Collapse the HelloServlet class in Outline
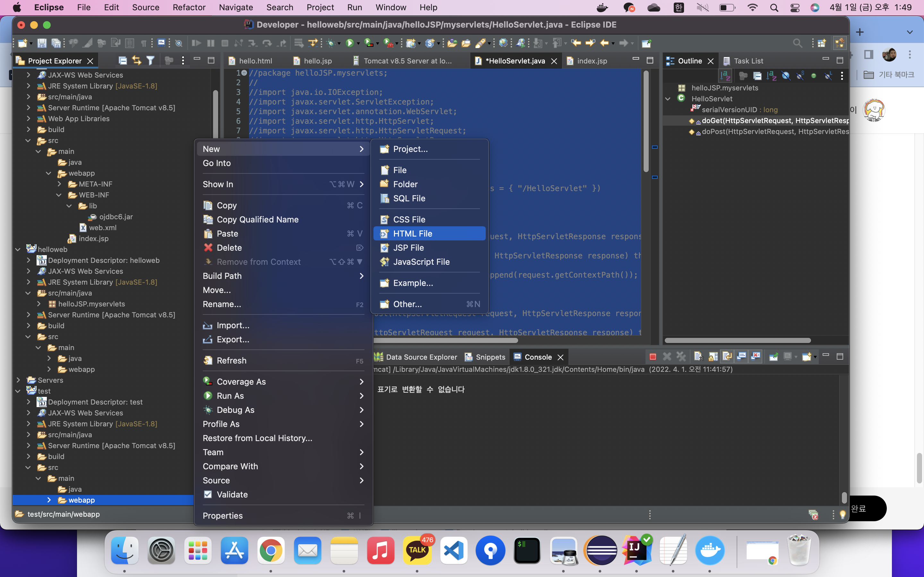The image size is (924, 577). (x=667, y=99)
